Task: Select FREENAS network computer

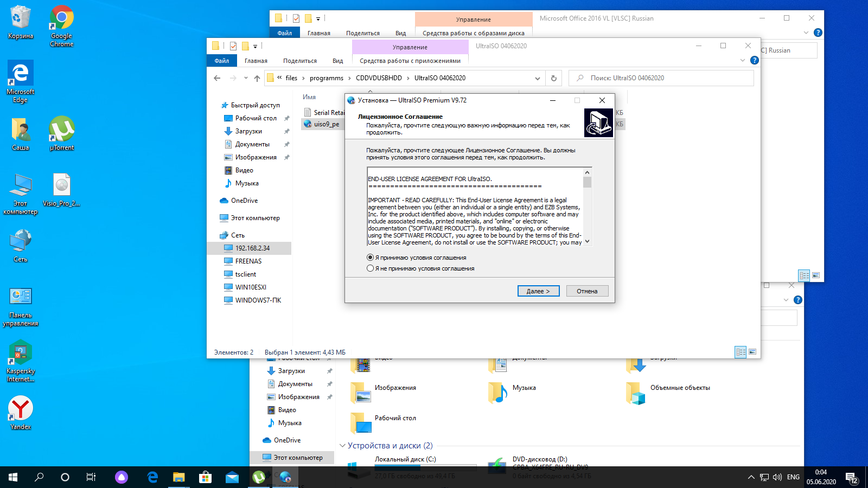Action: [x=248, y=261]
